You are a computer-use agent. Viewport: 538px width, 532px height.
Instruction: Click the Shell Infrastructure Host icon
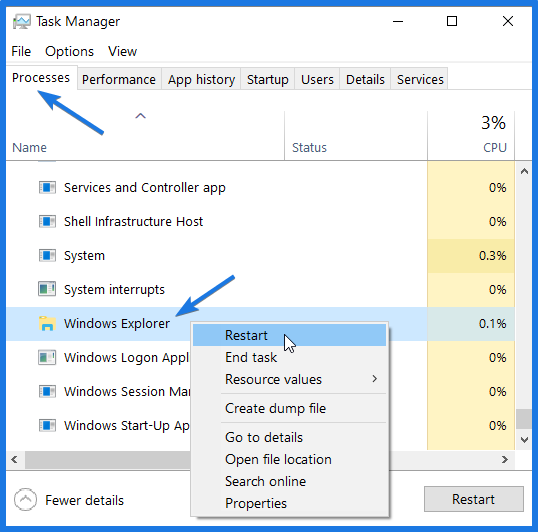click(x=47, y=222)
